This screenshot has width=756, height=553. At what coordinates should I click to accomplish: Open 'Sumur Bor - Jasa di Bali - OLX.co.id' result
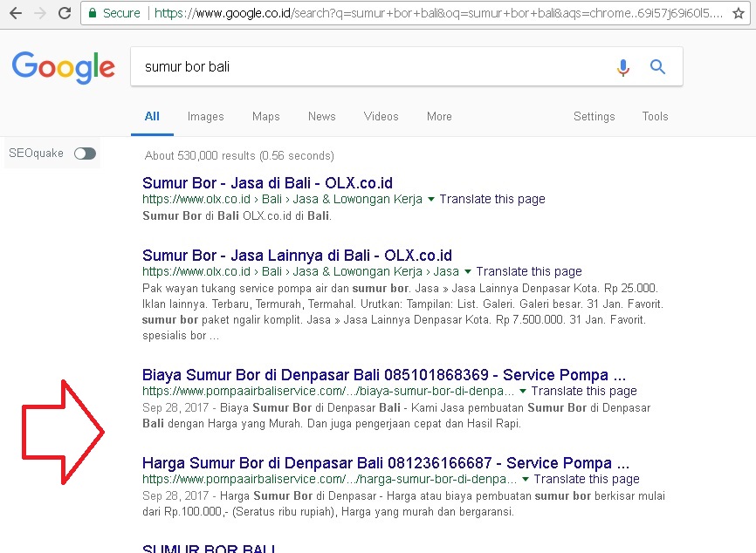click(268, 183)
